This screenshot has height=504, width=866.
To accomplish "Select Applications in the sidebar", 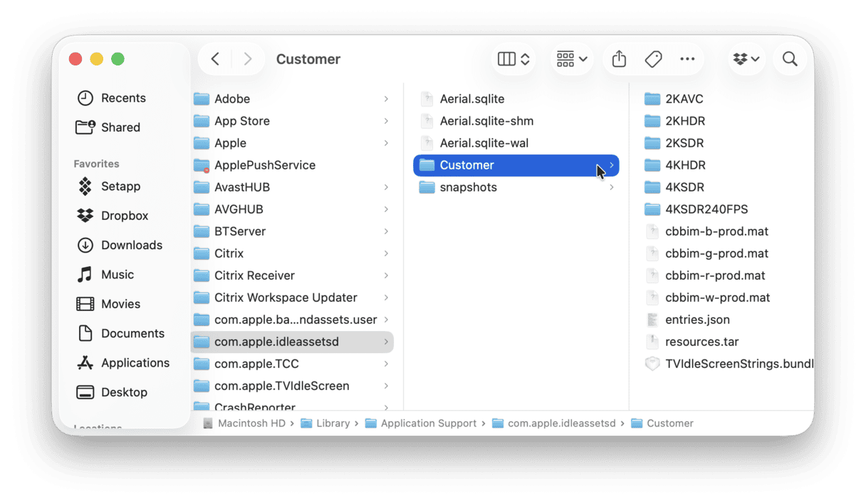I will pyautogui.click(x=135, y=362).
